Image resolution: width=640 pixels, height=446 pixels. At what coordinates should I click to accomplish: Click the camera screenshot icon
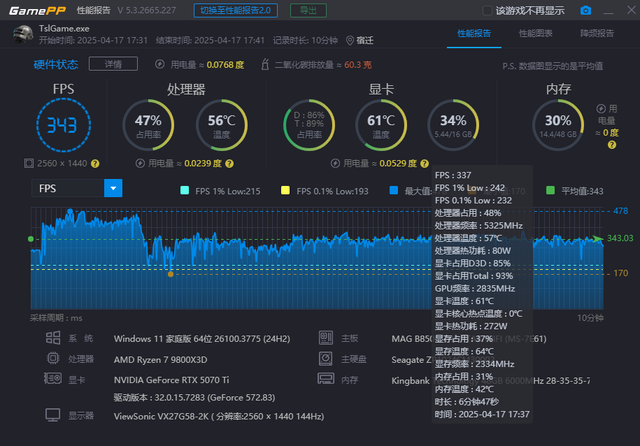(585, 11)
